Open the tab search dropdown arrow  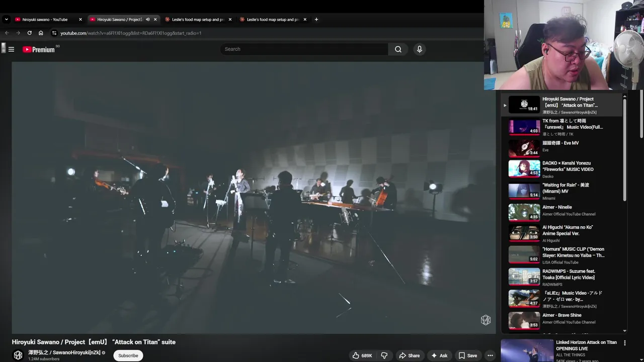click(x=7, y=20)
